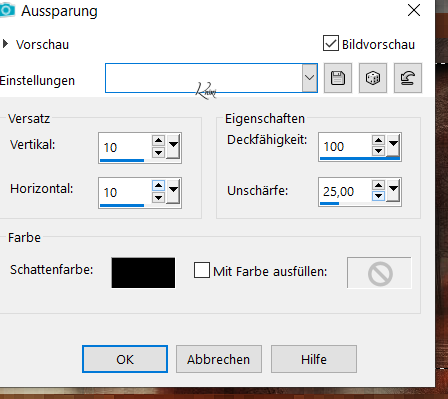This screenshot has height=399, width=448.
Task: Click the Unschärfe label
Action: pyautogui.click(x=257, y=191)
